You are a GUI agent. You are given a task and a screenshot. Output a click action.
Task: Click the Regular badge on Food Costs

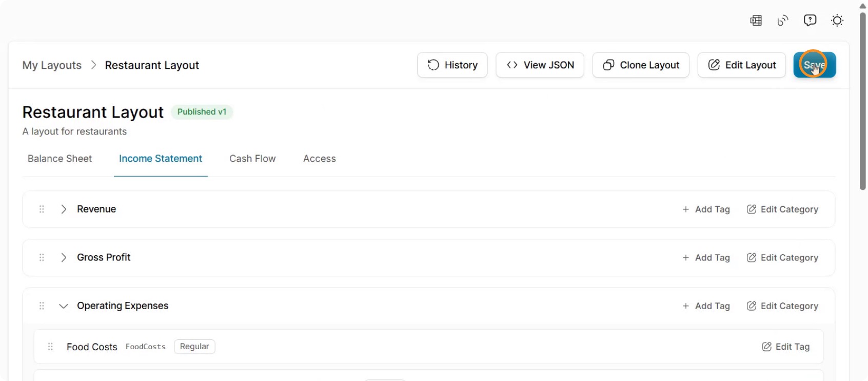(194, 347)
